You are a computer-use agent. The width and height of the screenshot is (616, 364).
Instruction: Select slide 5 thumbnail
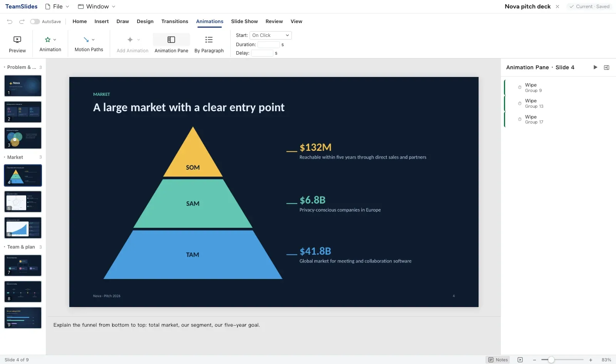23,202
